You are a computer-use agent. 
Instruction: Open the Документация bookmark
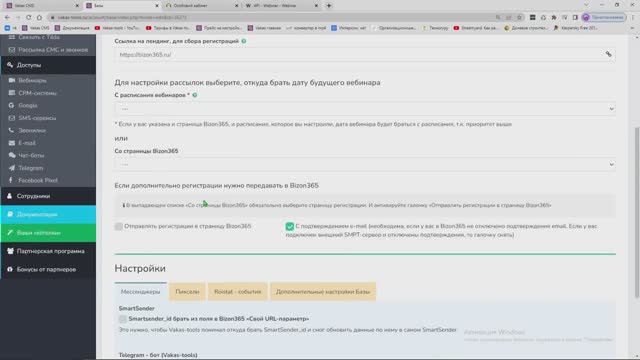72,28
